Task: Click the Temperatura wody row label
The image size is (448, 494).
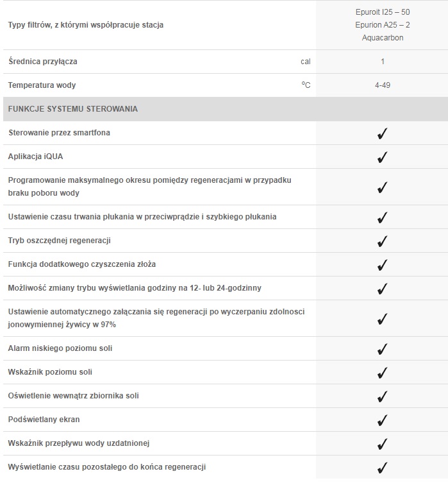Action: pos(42,85)
